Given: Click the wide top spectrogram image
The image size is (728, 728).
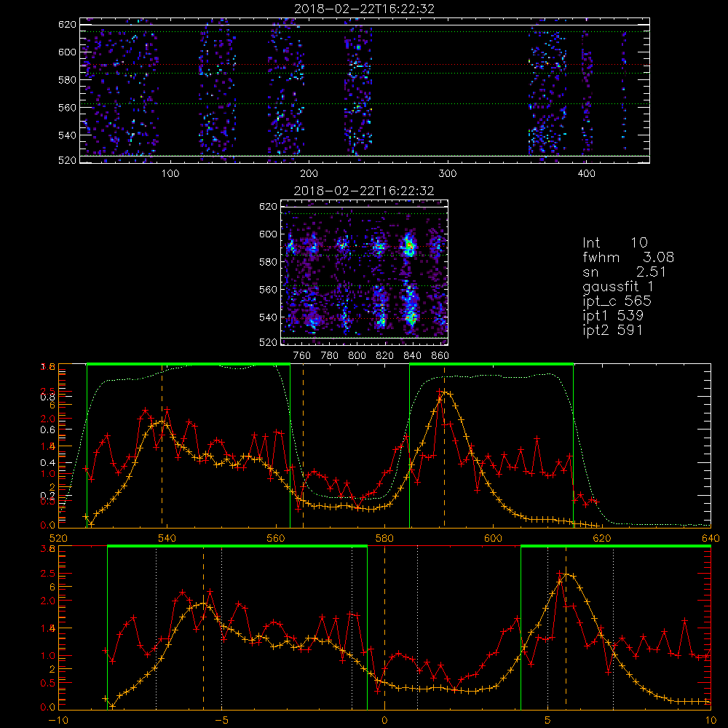Looking at the screenshot, I should point(365,90).
